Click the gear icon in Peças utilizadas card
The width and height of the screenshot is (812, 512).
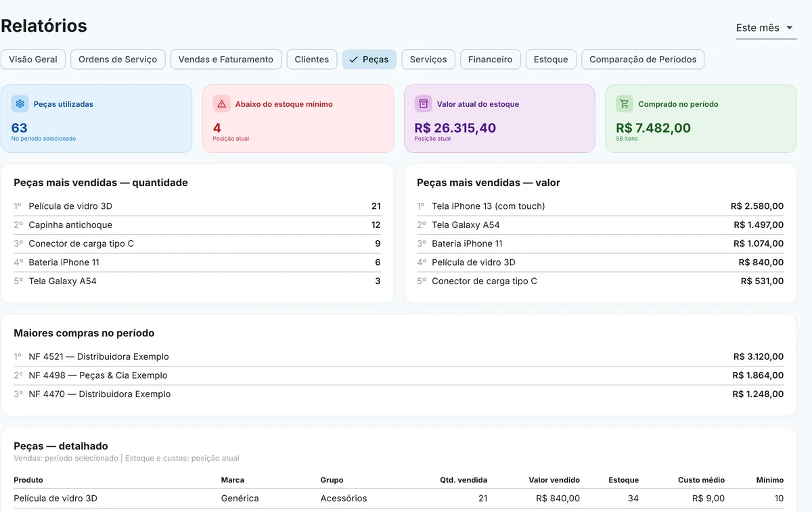tap(20, 103)
